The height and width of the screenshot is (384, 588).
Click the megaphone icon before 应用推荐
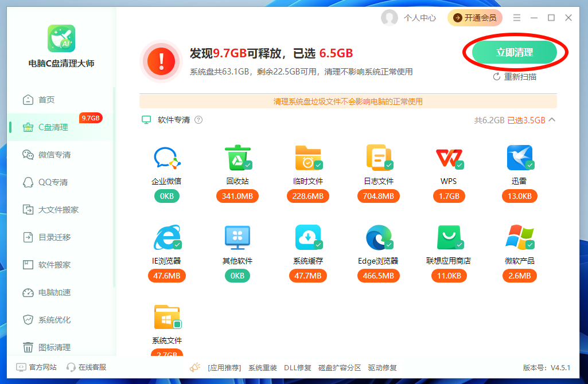click(195, 367)
